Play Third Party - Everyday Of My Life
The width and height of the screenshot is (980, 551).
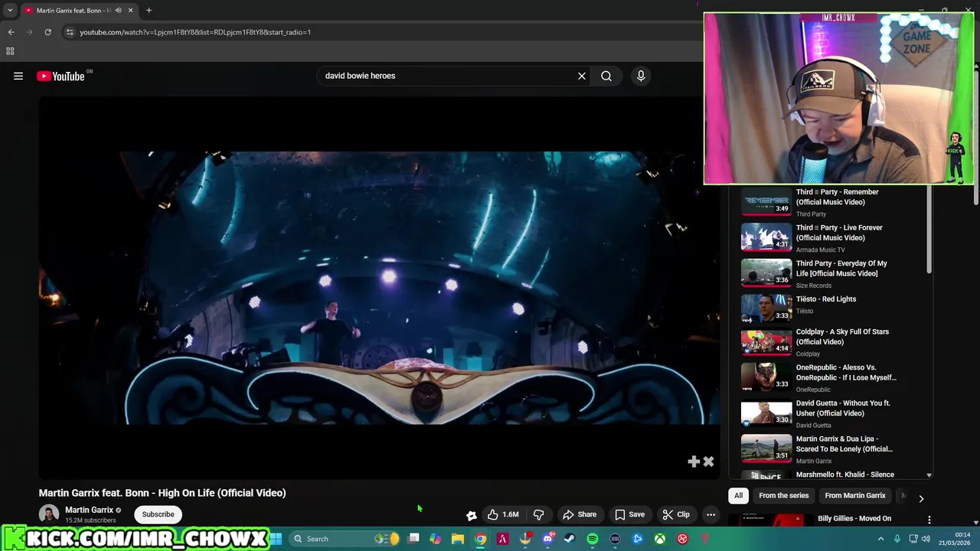(831, 273)
